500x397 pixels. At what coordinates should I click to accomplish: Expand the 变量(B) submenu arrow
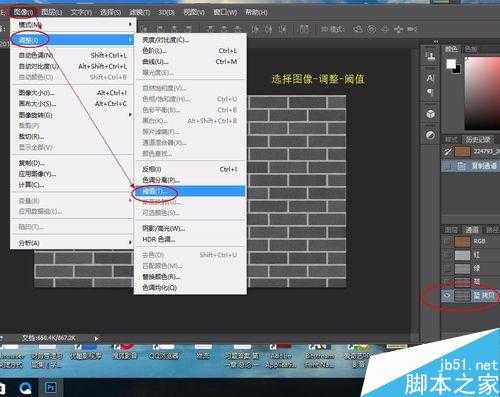coord(130,200)
